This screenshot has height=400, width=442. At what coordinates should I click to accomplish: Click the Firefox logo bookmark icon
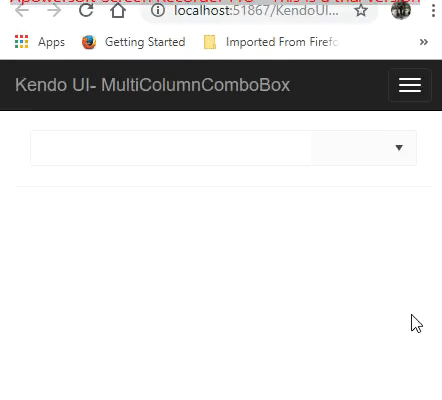pyautogui.click(x=89, y=42)
